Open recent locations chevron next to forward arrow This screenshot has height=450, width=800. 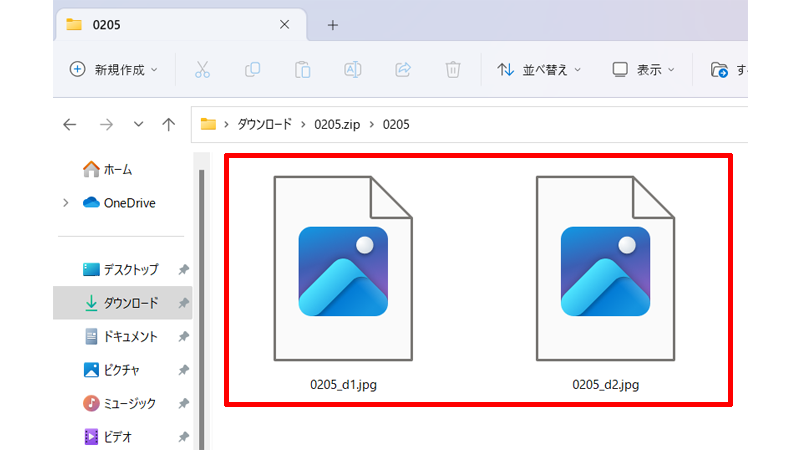coord(138,124)
